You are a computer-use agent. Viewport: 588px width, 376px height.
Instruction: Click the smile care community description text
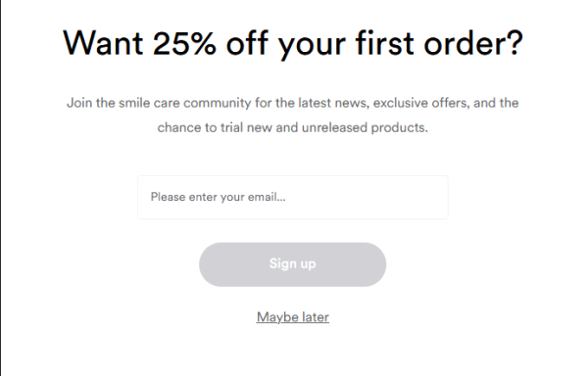pyautogui.click(x=292, y=115)
